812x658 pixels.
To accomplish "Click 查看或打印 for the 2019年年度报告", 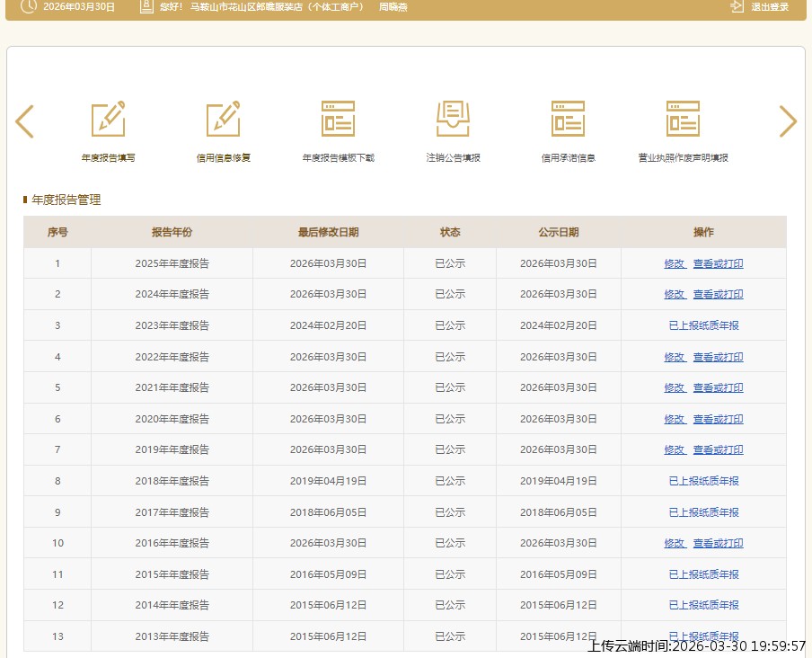I will [x=718, y=449].
